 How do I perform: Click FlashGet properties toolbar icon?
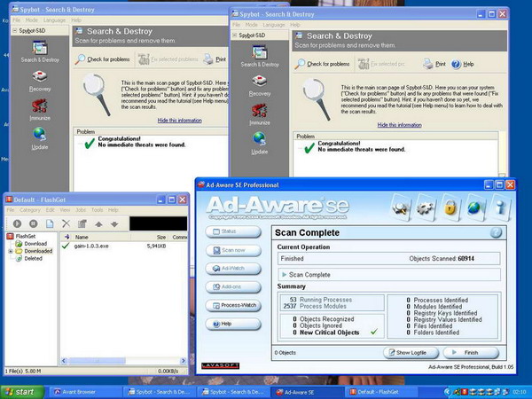[x=82, y=223]
